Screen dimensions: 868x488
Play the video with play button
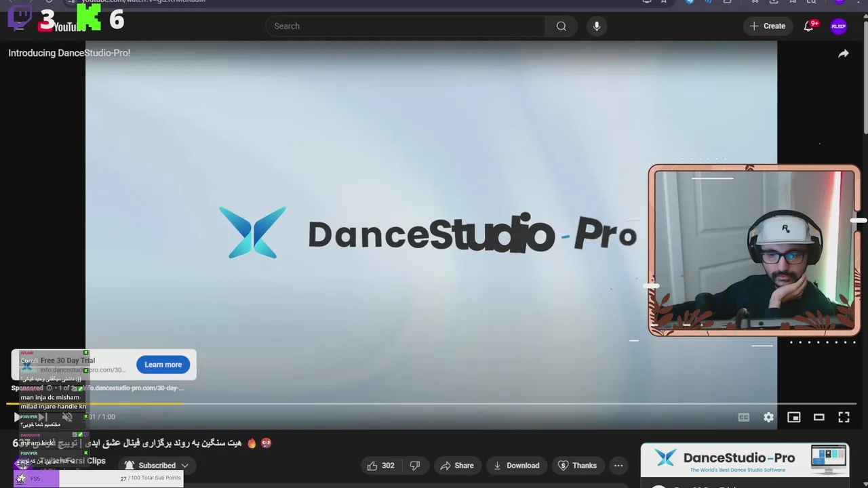[x=18, y=417]
